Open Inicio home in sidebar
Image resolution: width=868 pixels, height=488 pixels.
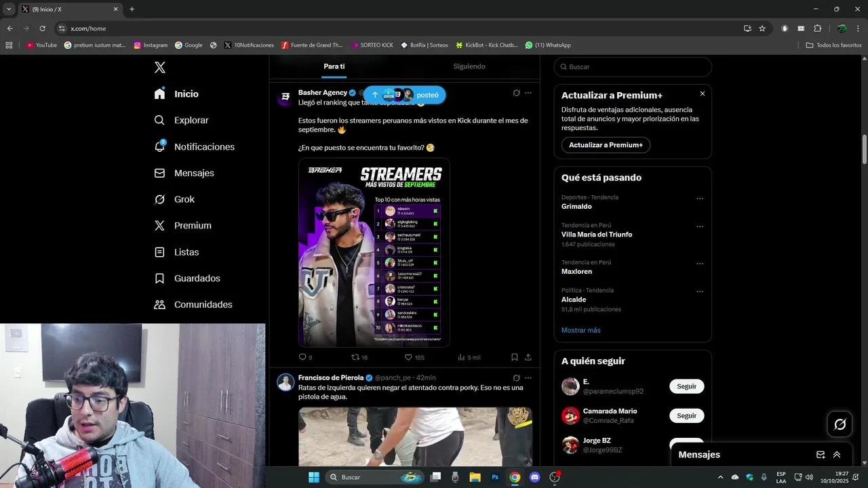[x=176, y=94]
